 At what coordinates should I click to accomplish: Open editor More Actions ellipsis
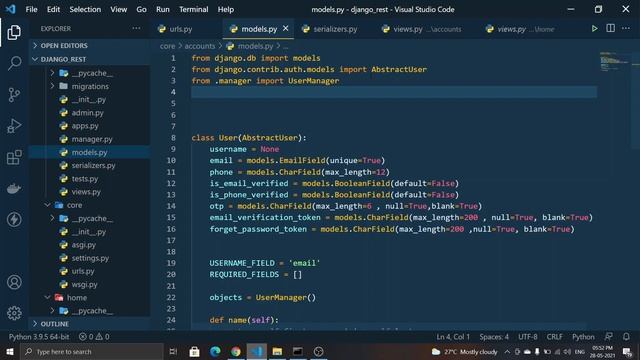click(626, 29)
